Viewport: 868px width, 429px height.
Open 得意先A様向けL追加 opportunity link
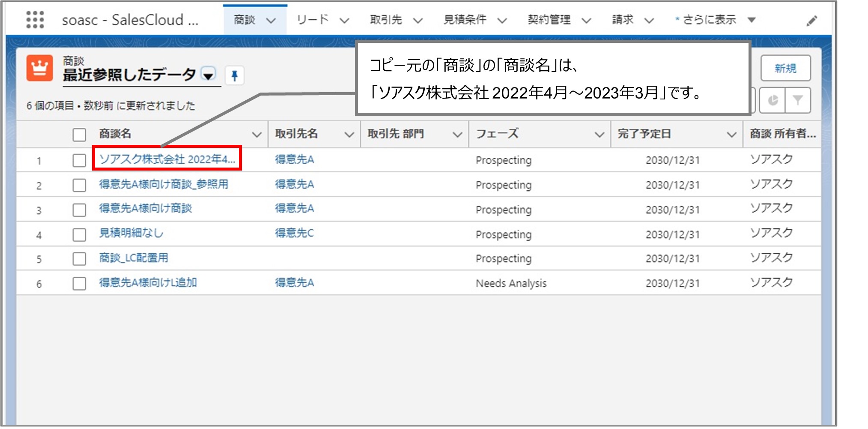[148, 282]
